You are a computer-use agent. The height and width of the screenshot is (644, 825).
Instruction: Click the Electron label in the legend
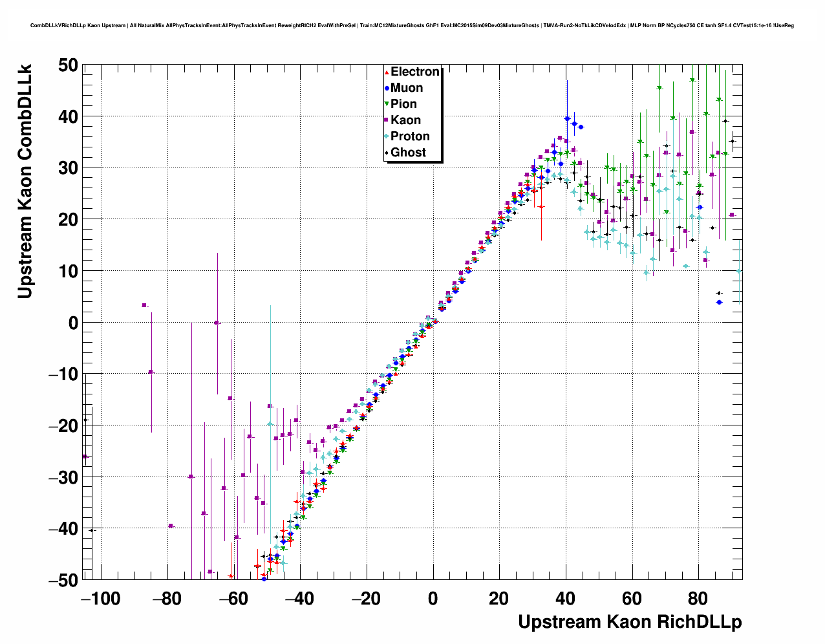pyautogui.click(x=415, y=72)
